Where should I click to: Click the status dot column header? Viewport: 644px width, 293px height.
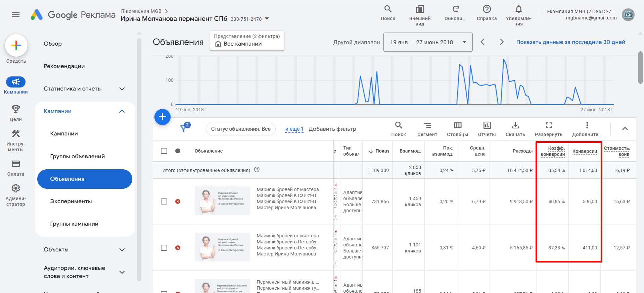pyautogui.click(x=178, y=151)
